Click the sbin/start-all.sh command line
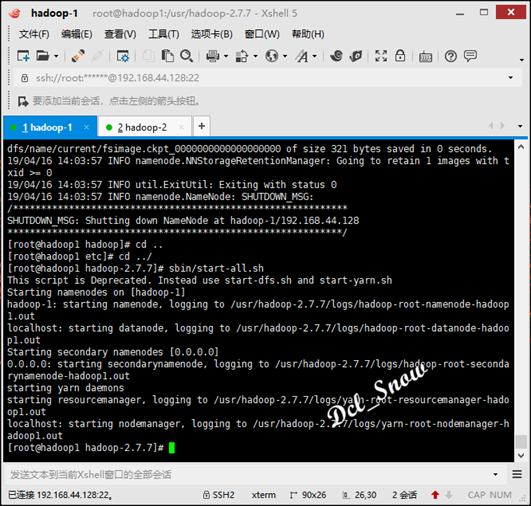Image resolution: width=531 pixels, height=506 pixels. [135, 269]
